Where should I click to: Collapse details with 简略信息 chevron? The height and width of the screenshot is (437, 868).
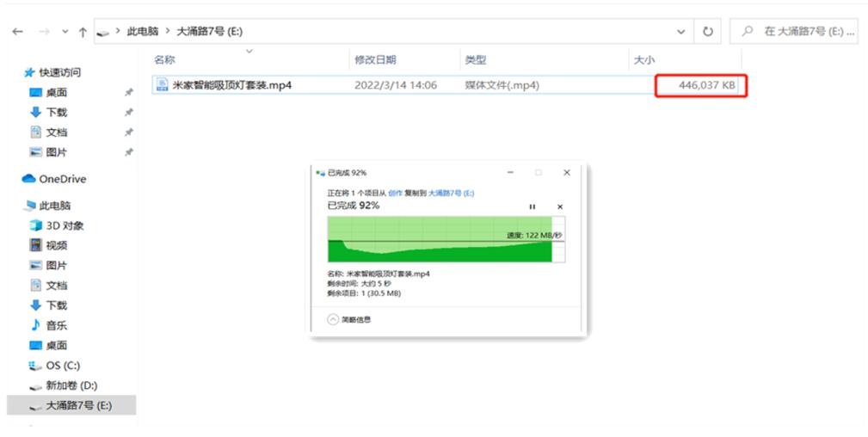[x=334, y=319]
